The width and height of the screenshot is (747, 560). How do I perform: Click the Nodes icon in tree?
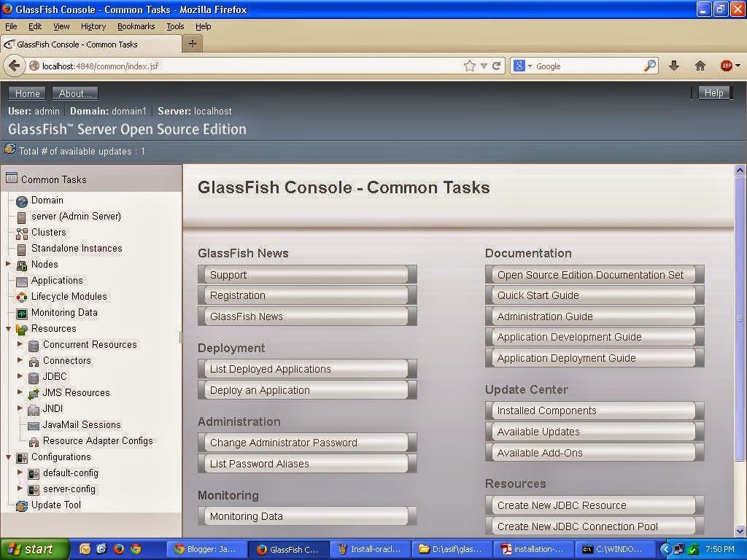[21, 265]
